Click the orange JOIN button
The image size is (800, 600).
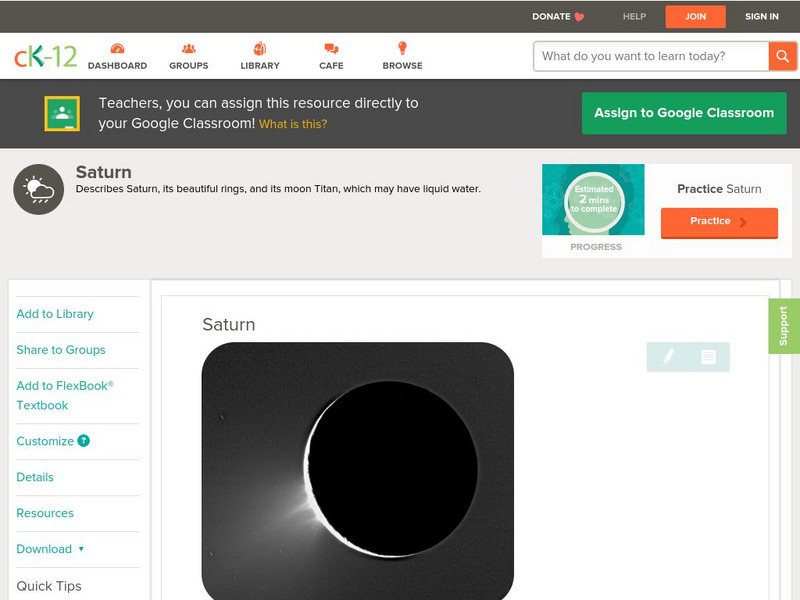[695, 17]
